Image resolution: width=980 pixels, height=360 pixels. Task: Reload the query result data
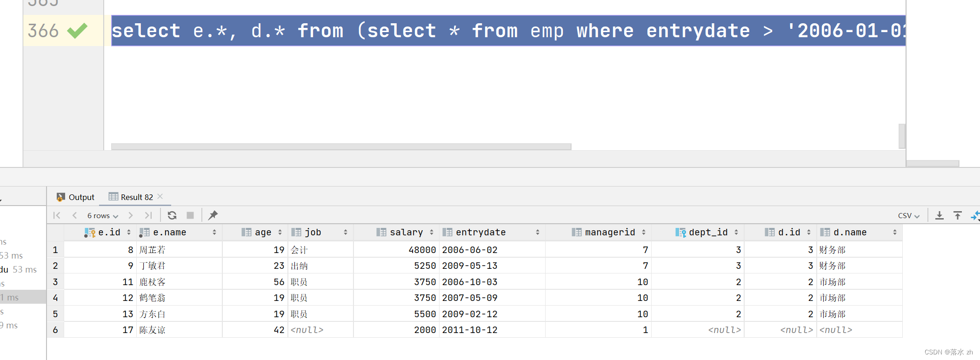point(172,215)
